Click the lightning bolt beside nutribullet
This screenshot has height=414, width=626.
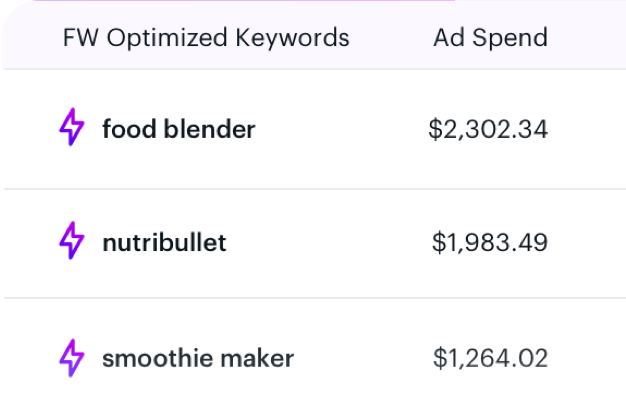pos(72,240)
